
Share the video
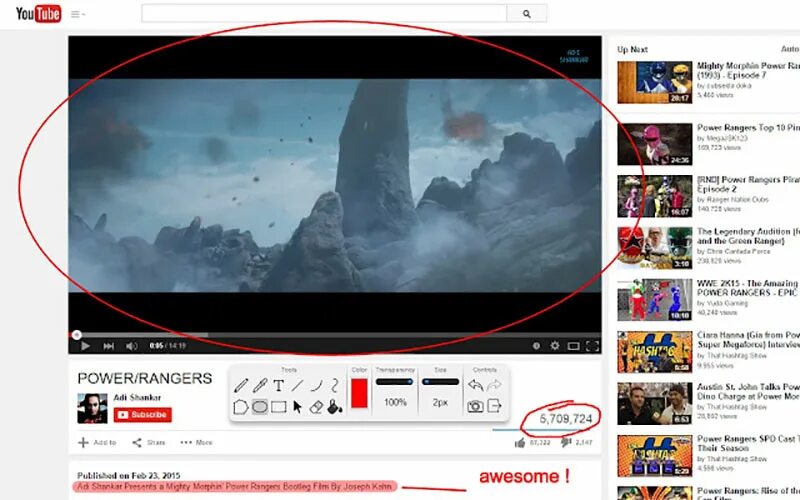pyautogui.click(x=148, y=442)
